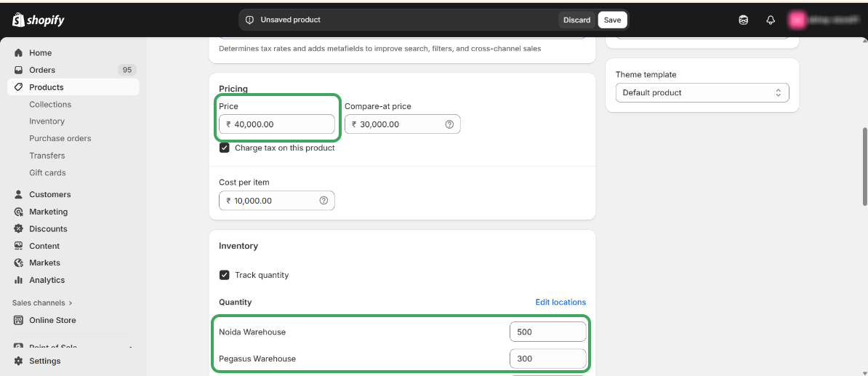
Task: Discard the unsaved product changes
Action: coord(576,20)
